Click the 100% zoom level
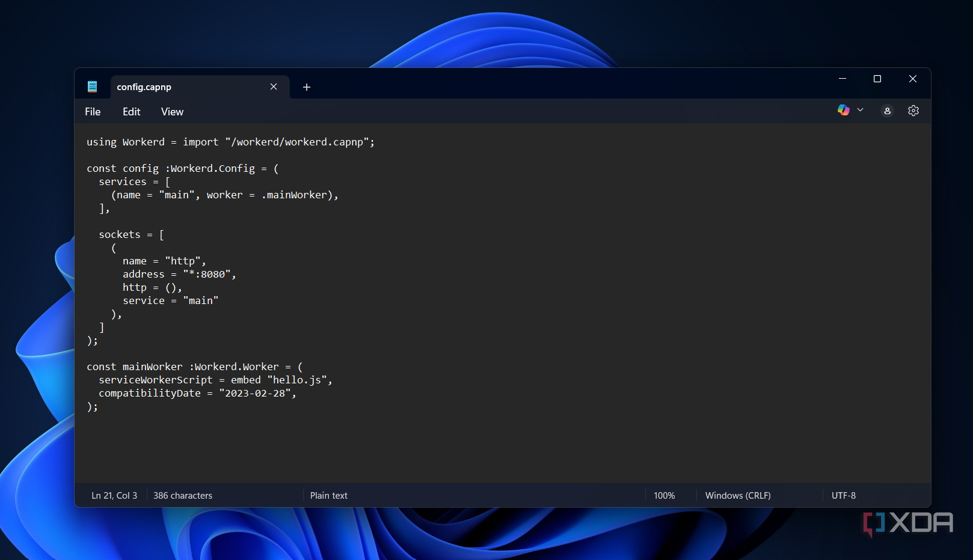 pyautogui.click(x=665, y=496)
